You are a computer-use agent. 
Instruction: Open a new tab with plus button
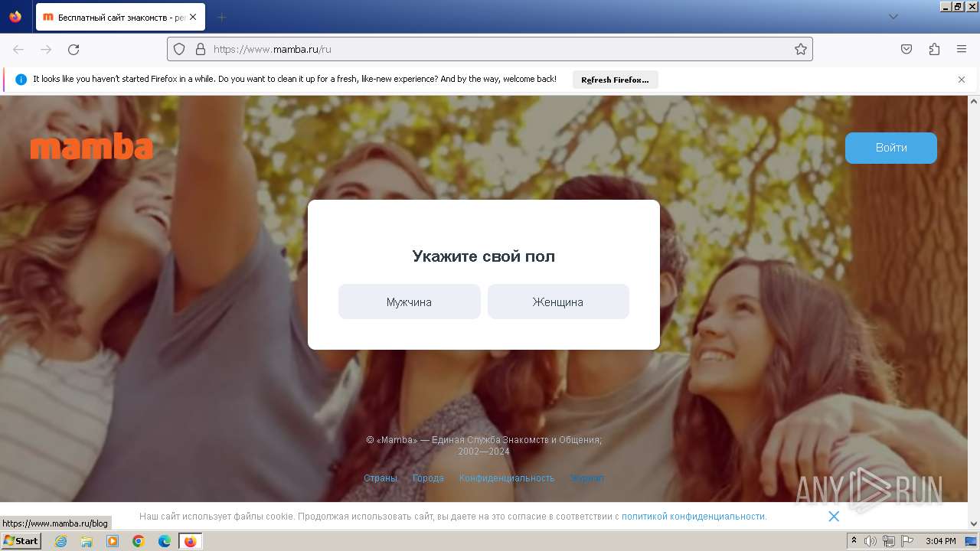tap(222, 17)
